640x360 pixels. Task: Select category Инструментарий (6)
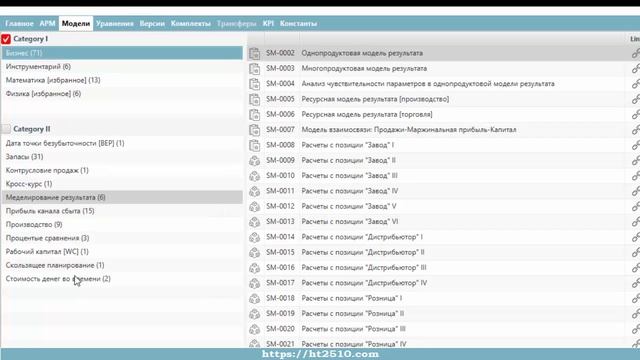tap(122, 67)
